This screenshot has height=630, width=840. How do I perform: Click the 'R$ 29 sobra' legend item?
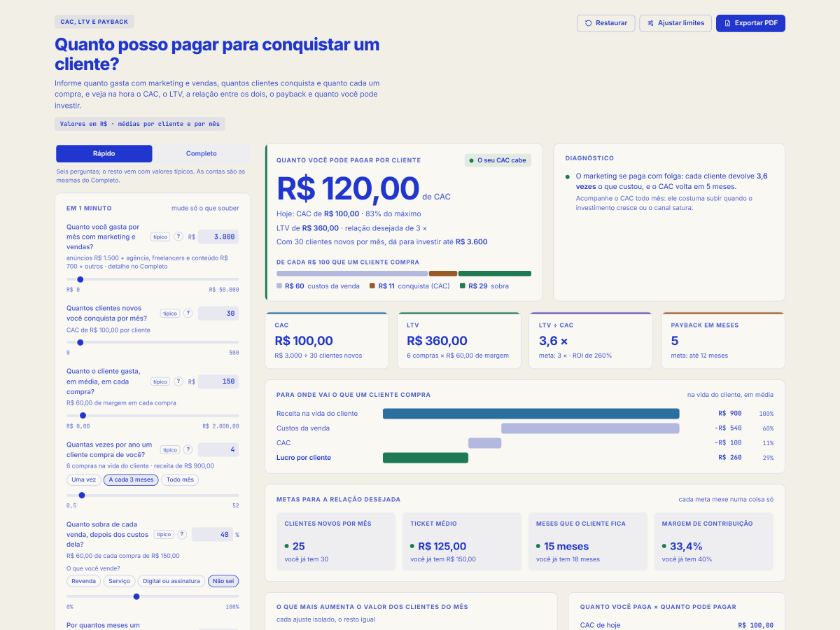(x=484, y=286)
